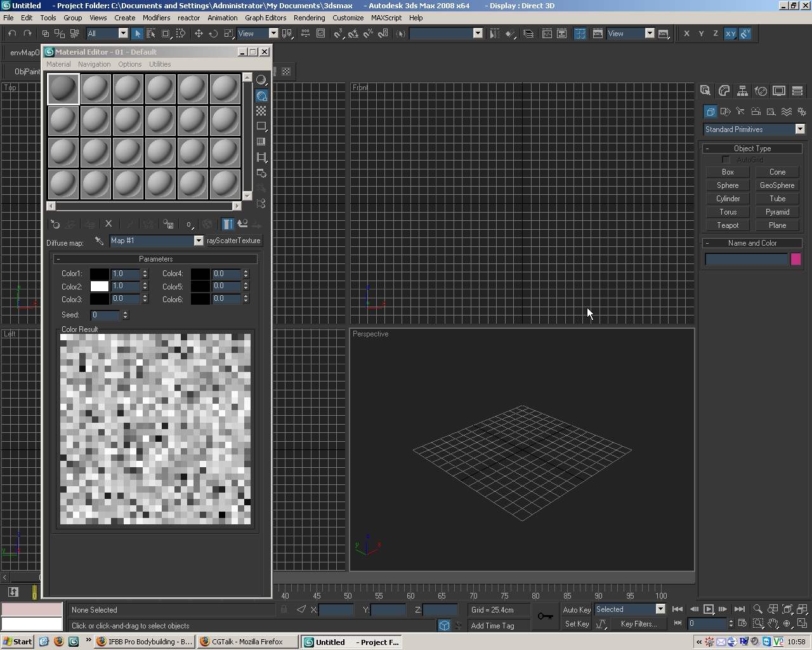Click the Windows Start button
The image size is (812, 650).
coord(18,642)
